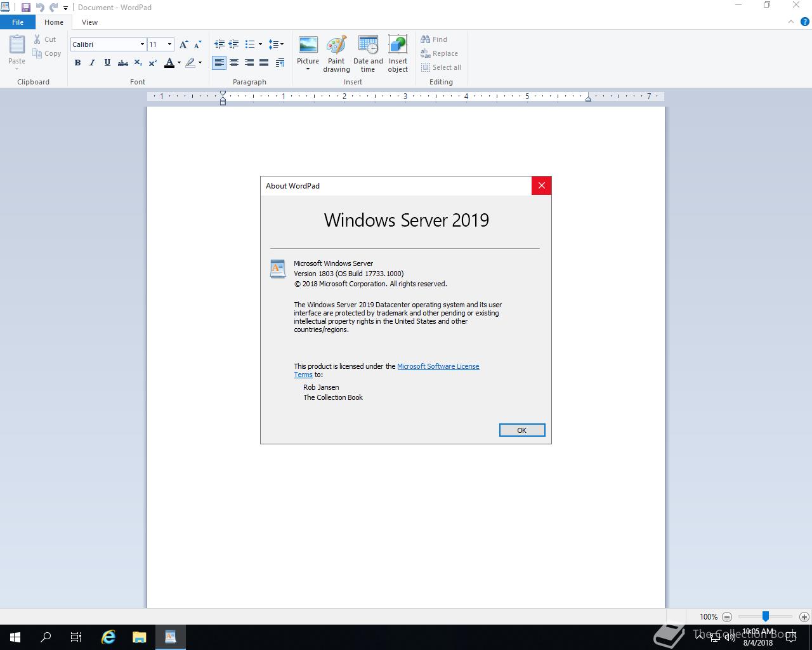Click the 100% zoom level text
The width and height of the screenshot is (812, 650).
point(709,616)
